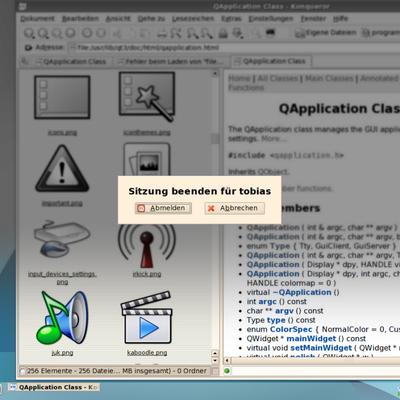400x400 pixels.
Task: Switch to the 'Fehler beim Laden von' tab
Action: [x=171, y=61]
